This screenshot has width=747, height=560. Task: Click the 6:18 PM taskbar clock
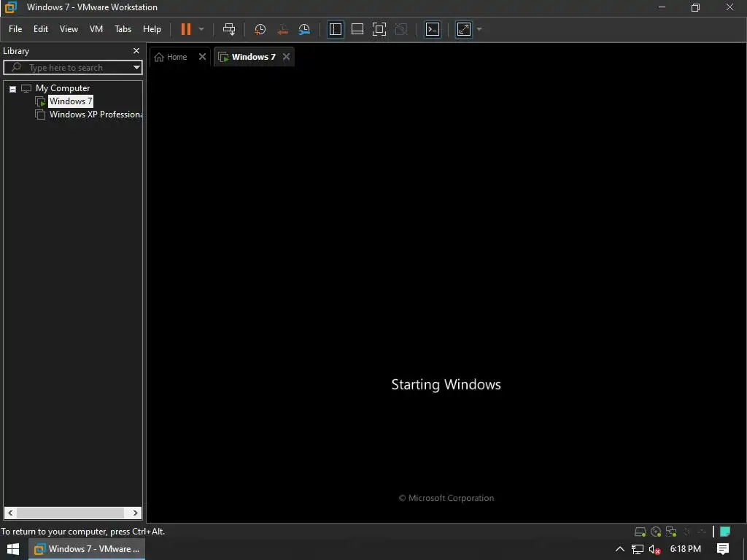pyautogui.click(x=686, y=549)
